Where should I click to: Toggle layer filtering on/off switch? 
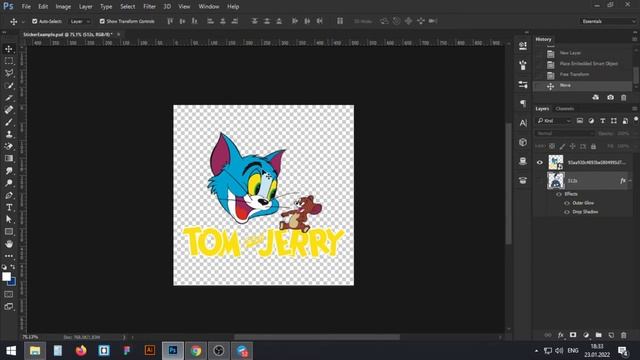point(636,119)
